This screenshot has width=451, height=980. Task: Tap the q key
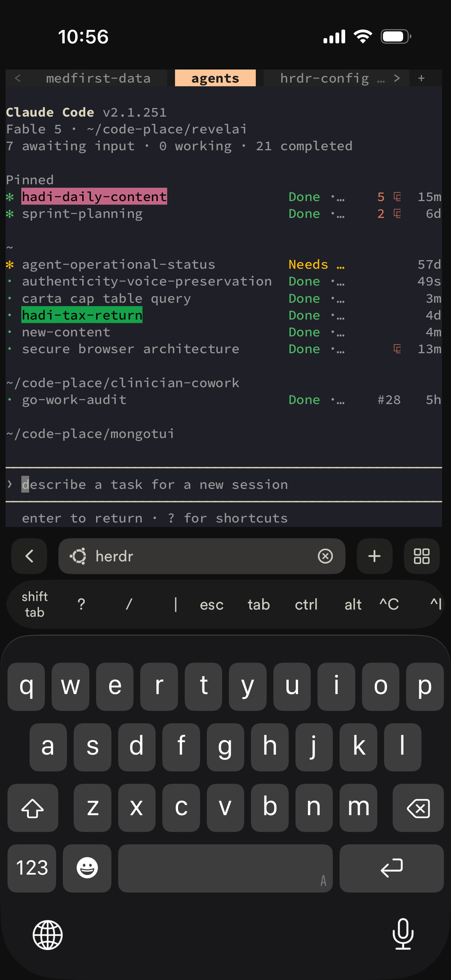coord(26,686)
